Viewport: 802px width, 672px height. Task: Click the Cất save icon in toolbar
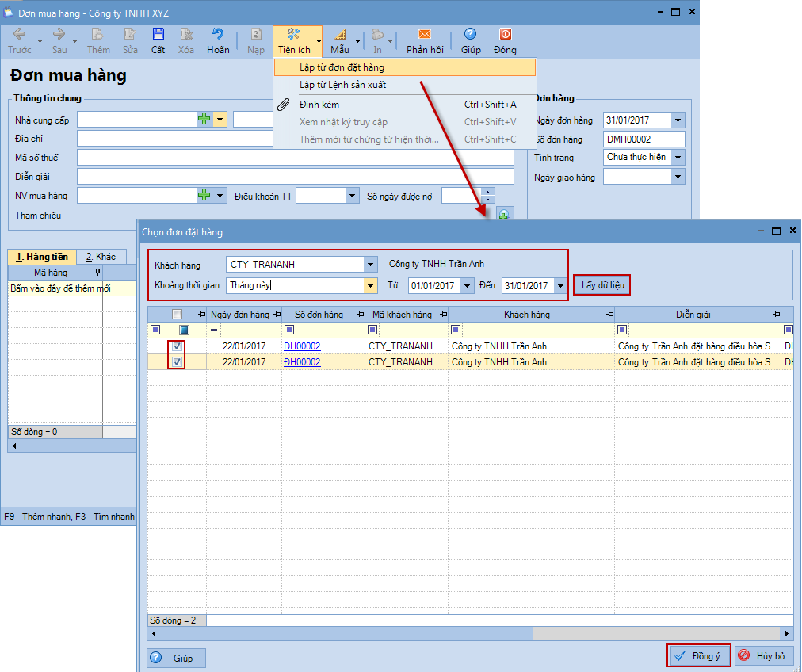pos(158,35)
